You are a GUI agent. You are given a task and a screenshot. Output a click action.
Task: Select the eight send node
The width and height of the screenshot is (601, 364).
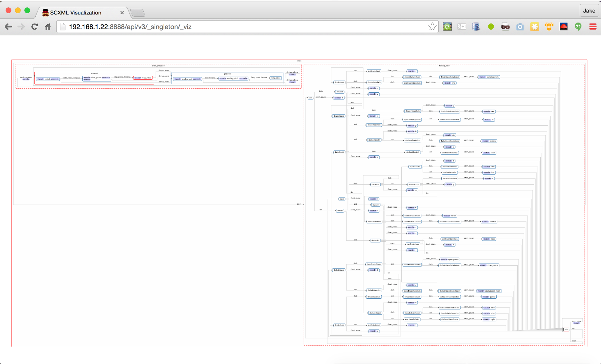point(489,319)
